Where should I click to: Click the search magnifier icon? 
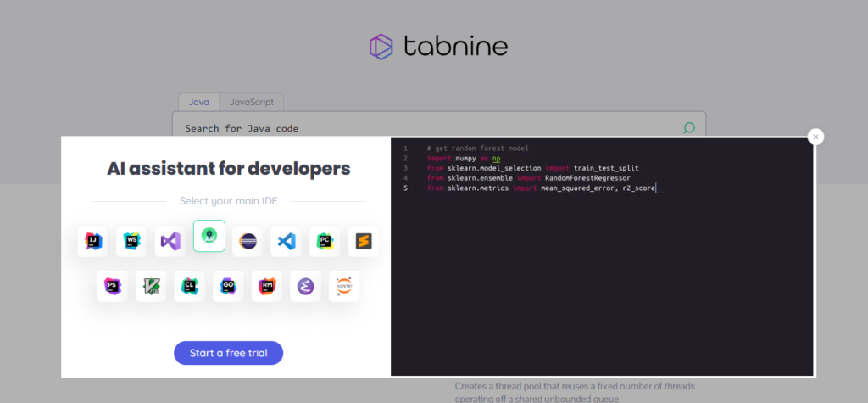[x=688, y=129]
